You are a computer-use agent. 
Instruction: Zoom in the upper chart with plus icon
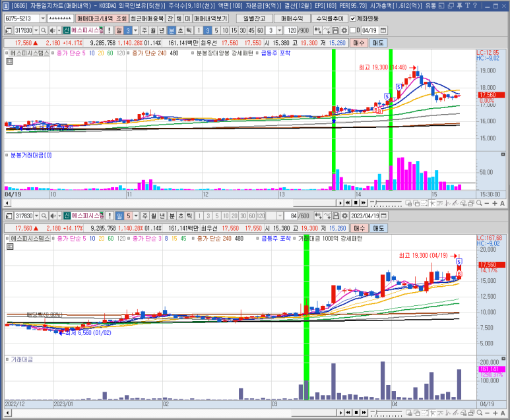(x=495, y=203)
